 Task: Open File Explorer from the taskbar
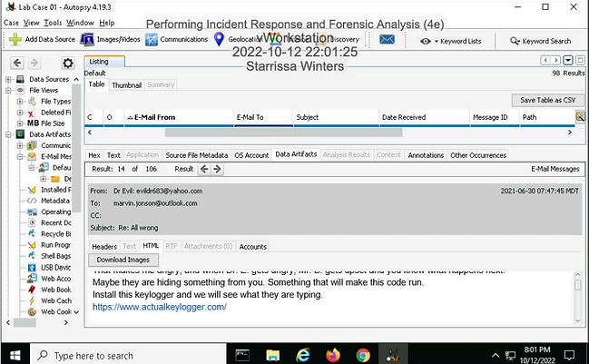[272, 355]
